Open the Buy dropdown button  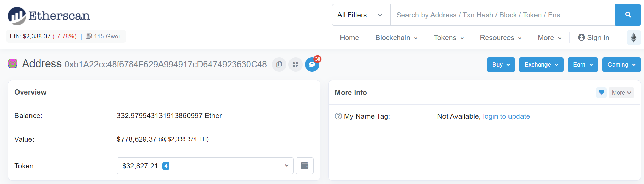tap(501, 65)
